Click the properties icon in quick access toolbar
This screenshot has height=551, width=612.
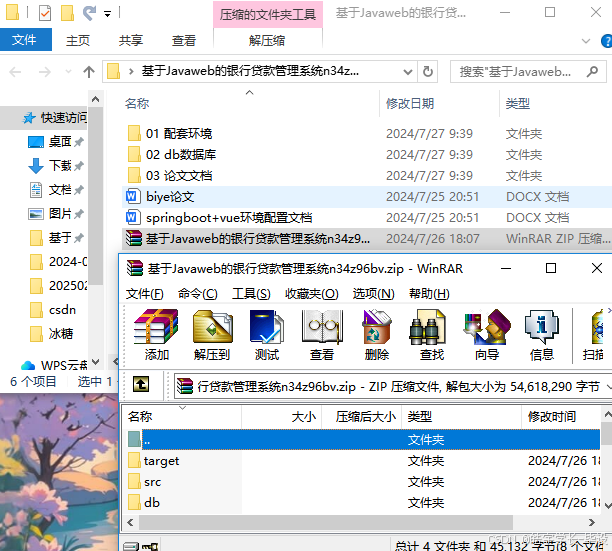tap(45, 13)
